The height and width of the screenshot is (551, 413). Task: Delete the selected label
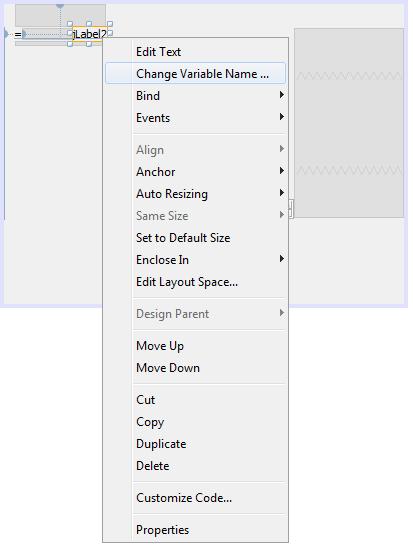[195, 466]
